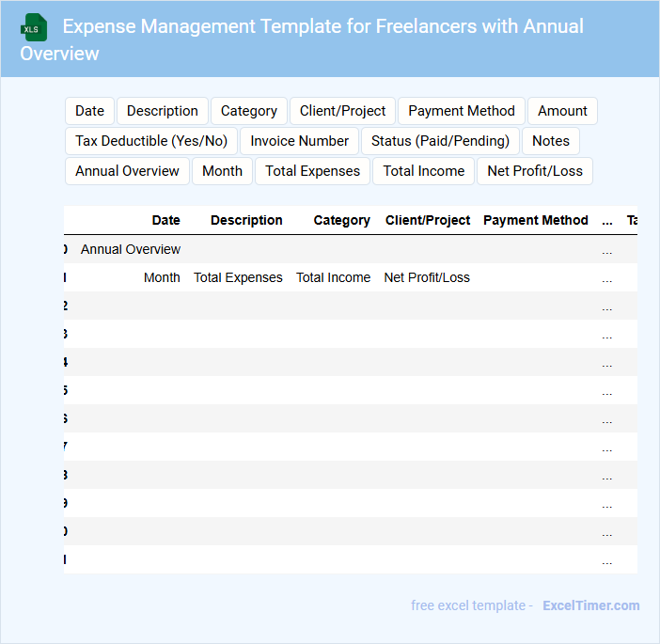Image resolution: width=660 pixels, height=644 pixels.
Task: Select the Date tag chip
Action: click(89, 111)
